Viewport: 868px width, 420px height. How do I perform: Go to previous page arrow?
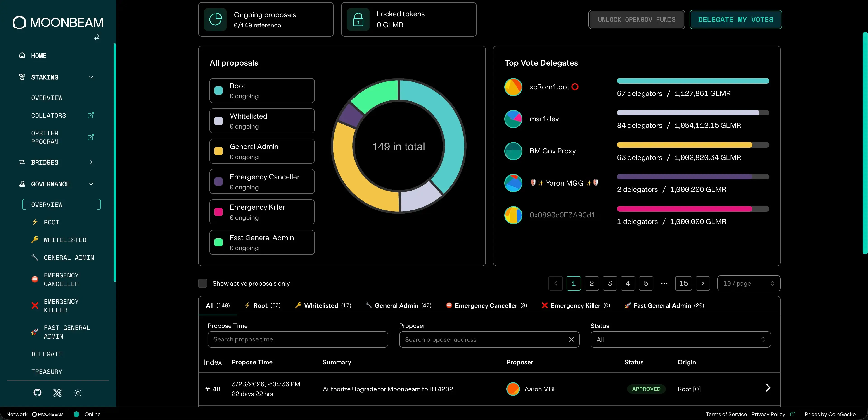coord(556,284)
